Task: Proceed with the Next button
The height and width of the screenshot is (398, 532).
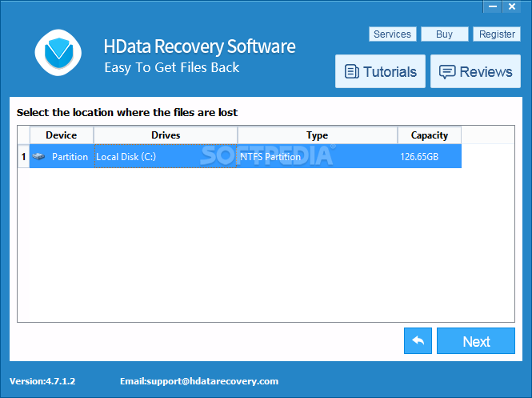Action: [476, 340]
